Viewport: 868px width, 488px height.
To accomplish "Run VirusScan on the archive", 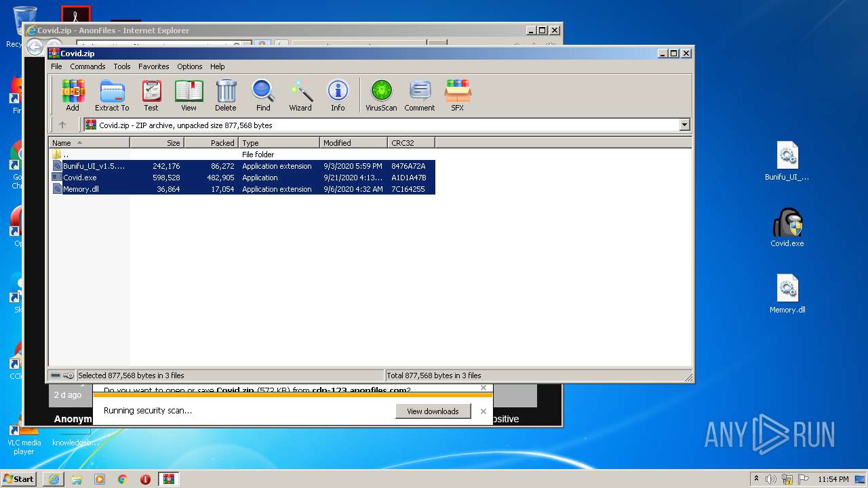I will 381,95.
